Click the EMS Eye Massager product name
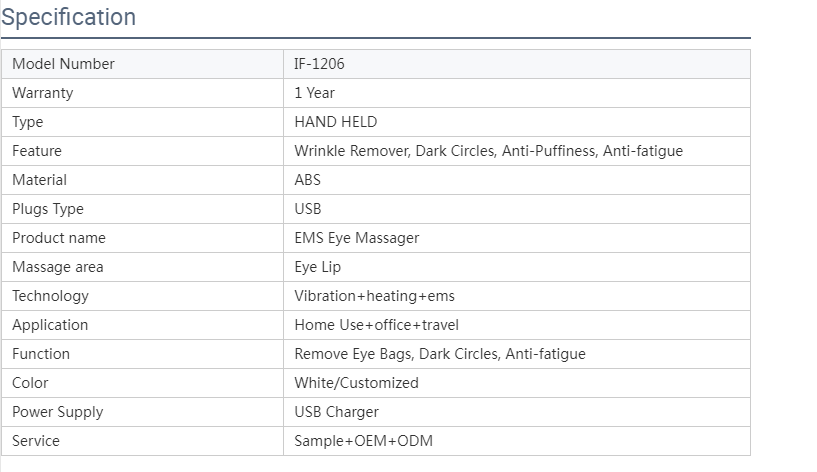Image resolution: width=817 pixels, height=472 pixels. pos(356,238)
